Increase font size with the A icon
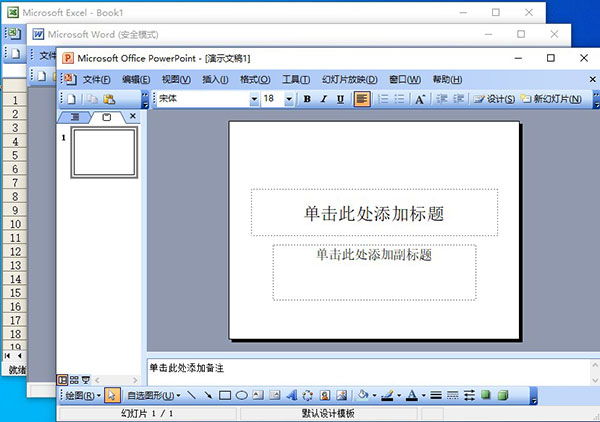The width and height of the screenshot is (600, 422). (420, 99)
